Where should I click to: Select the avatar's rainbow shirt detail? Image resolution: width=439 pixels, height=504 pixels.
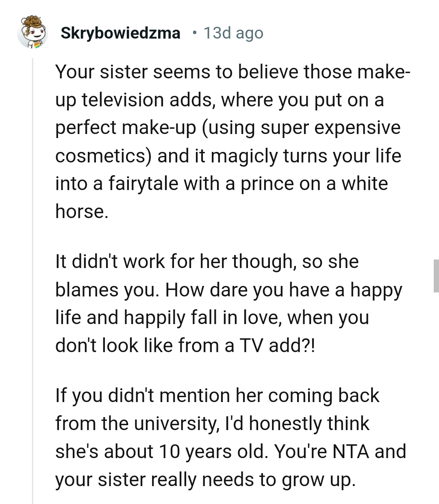click(36, 46)
